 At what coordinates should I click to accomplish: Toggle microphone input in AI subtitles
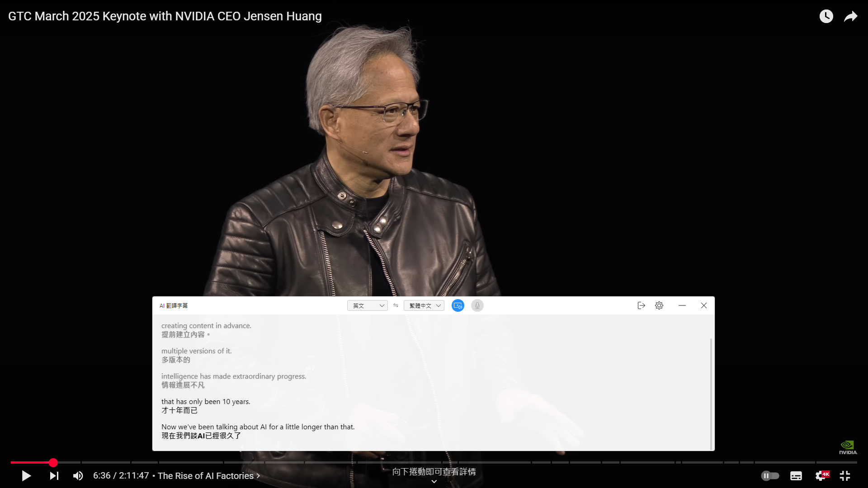pyautogui.click(x=477, y=305)
